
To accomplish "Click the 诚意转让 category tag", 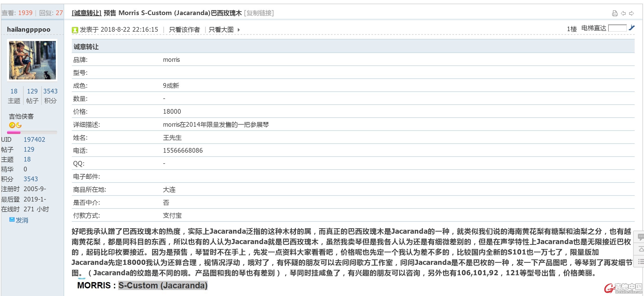I will click(86, 13).
